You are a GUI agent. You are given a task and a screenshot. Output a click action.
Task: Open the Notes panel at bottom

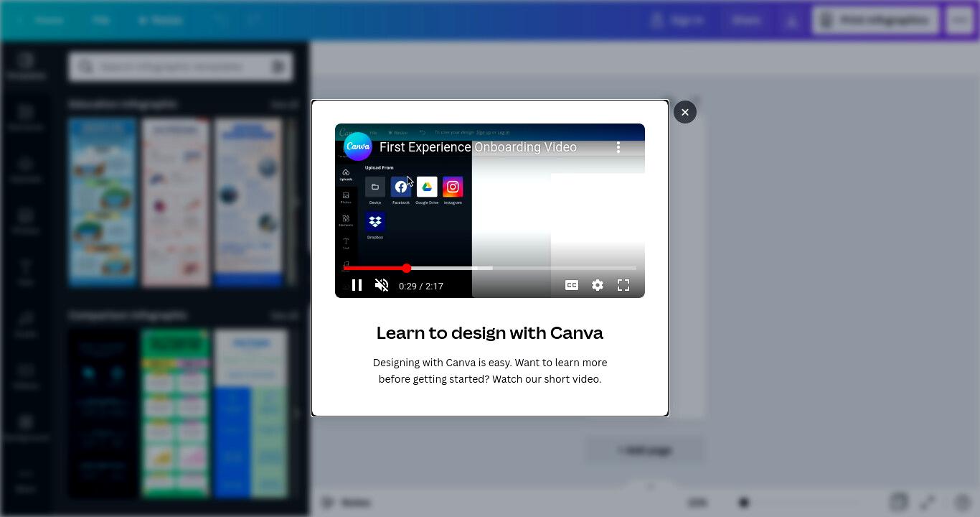coord(346,503)
